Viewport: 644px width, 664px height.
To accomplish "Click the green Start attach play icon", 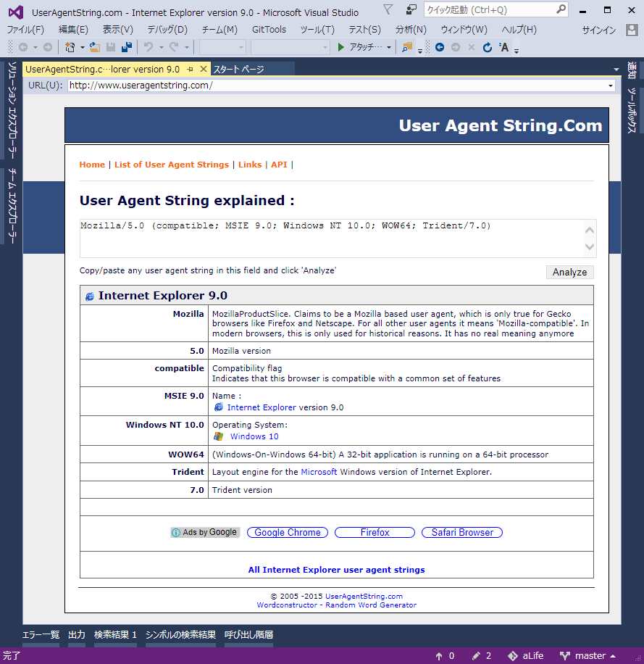I will click(340, 47).
